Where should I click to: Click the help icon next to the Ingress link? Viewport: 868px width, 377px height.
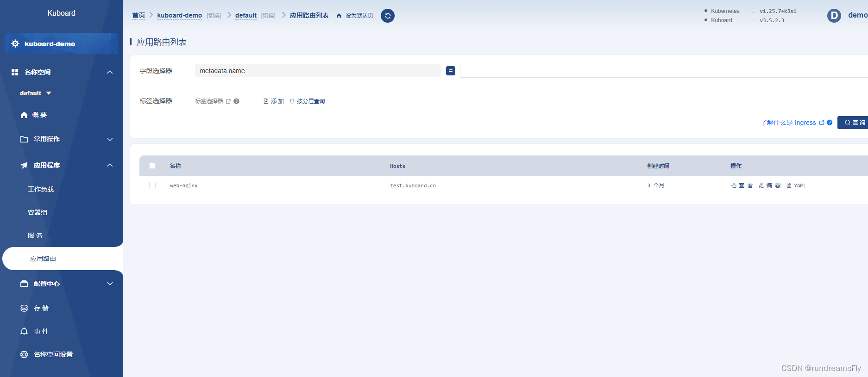pos(830,123)
